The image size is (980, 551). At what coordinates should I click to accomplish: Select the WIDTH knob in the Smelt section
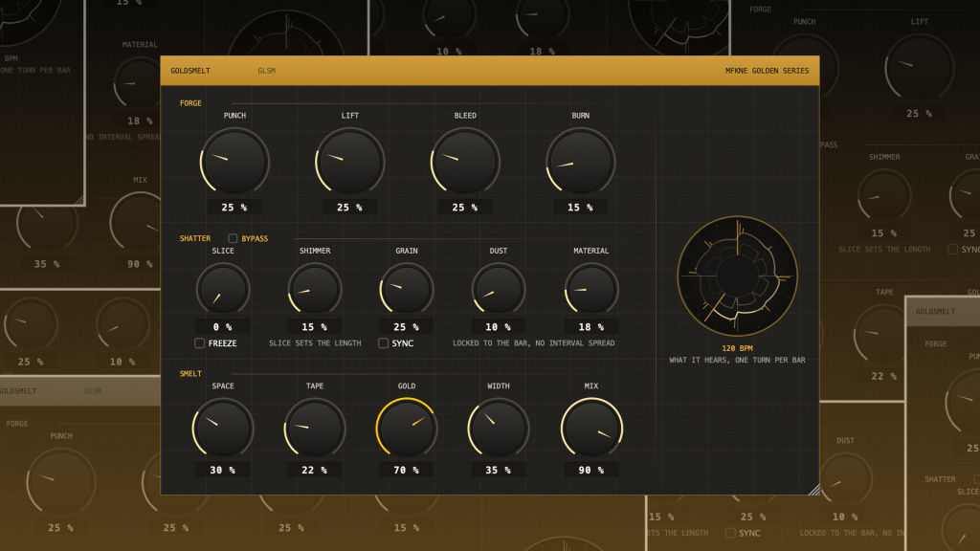click(x=499, y=429)
